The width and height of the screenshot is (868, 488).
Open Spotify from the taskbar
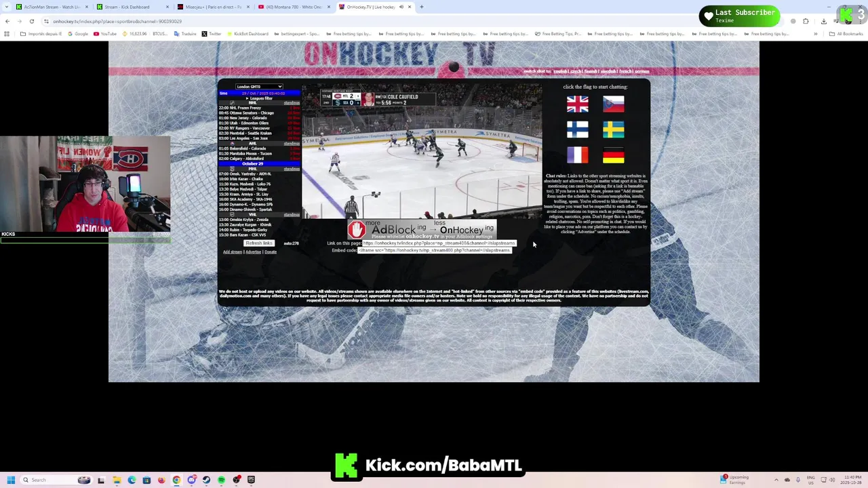222,480
